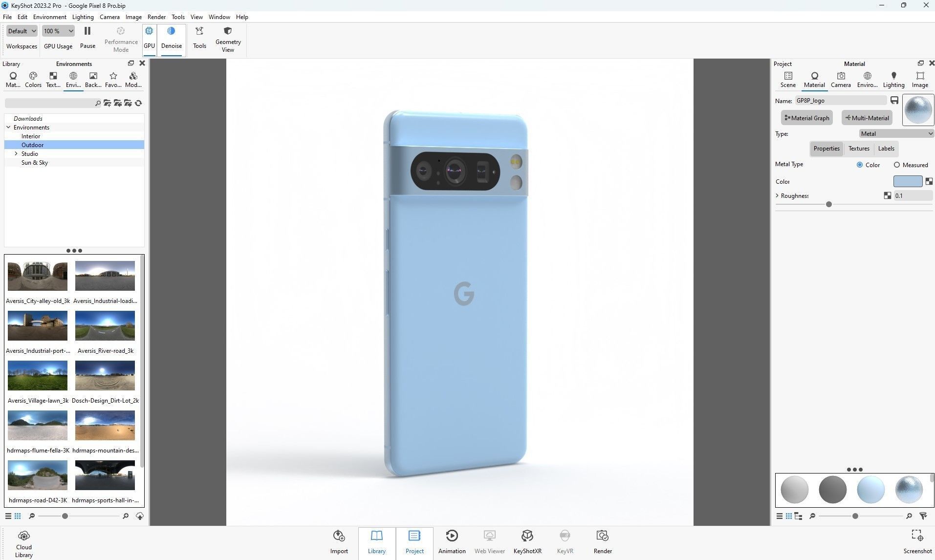Select the Measured metal type radio
Viewport: 935px width, 560px height.
click(896, 165)
